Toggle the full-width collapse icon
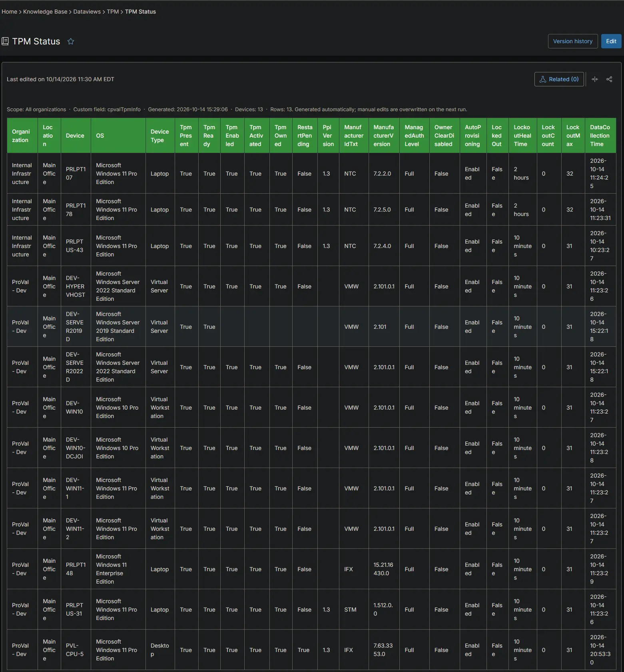 (x=595, y=79)
